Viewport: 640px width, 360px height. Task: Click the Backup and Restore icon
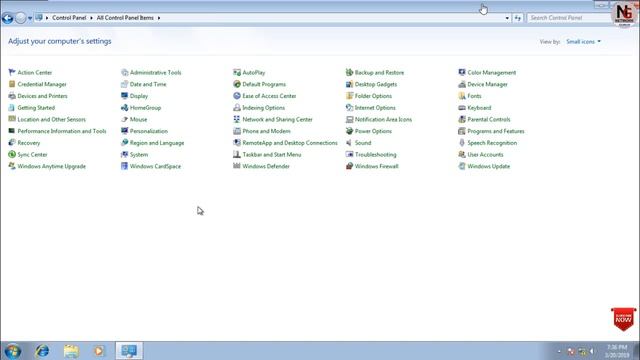[349, 72]
